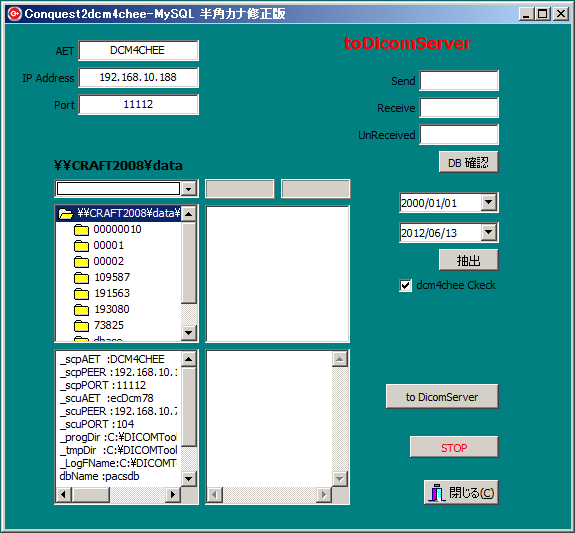Click the dbName :pacsdb line
Image resolution: width=575 pixels, height=533 pixels.
tap(99, 476)
